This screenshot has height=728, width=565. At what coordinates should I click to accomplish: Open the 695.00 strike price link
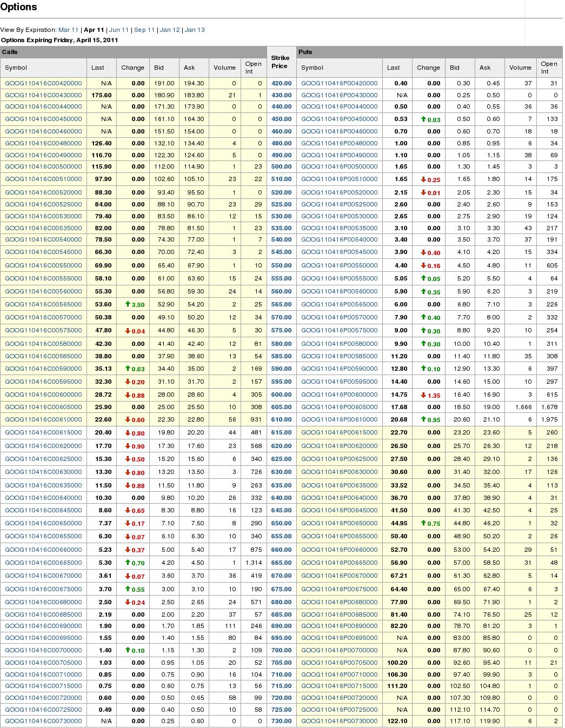click(x=281, y=638)
